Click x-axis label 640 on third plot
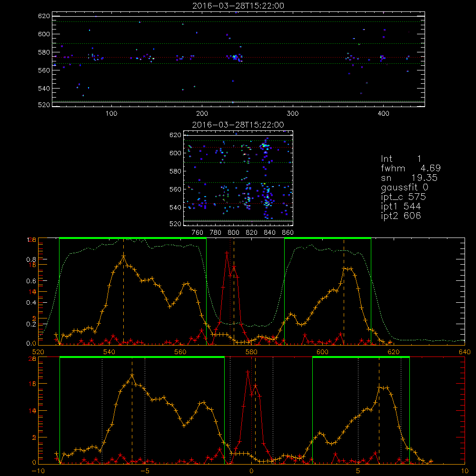The image size is (476, 476). pos(465,352)
